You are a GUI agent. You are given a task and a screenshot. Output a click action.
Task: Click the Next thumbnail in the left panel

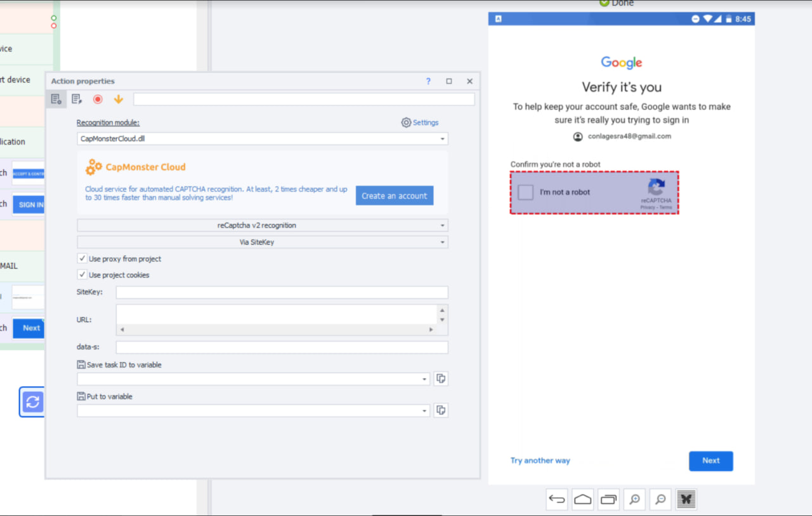pyautogui.click(x=29, y=328)
